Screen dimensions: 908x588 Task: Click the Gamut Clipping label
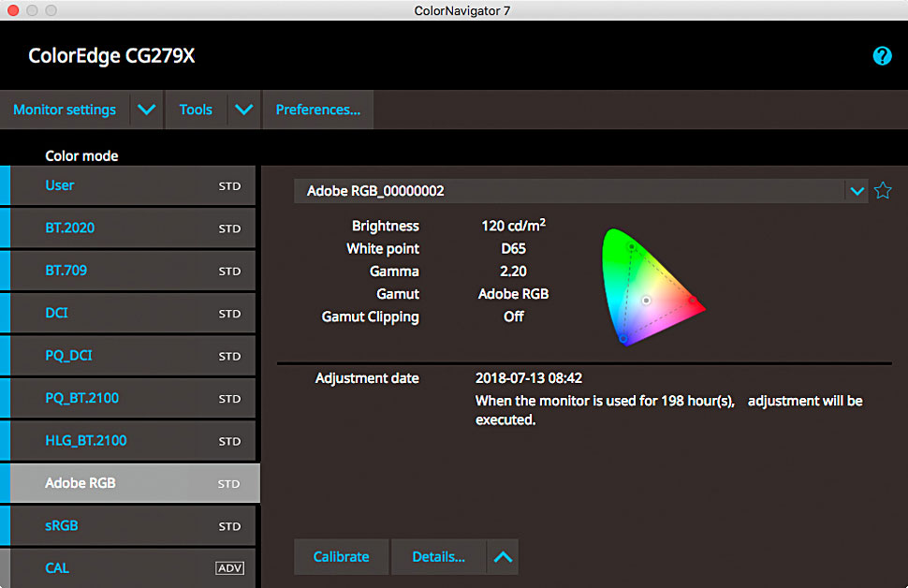click(x=370, y=316)
